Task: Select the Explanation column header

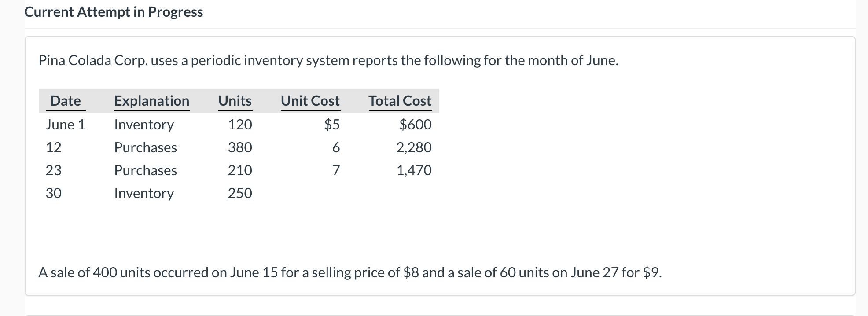Action: 151,101
